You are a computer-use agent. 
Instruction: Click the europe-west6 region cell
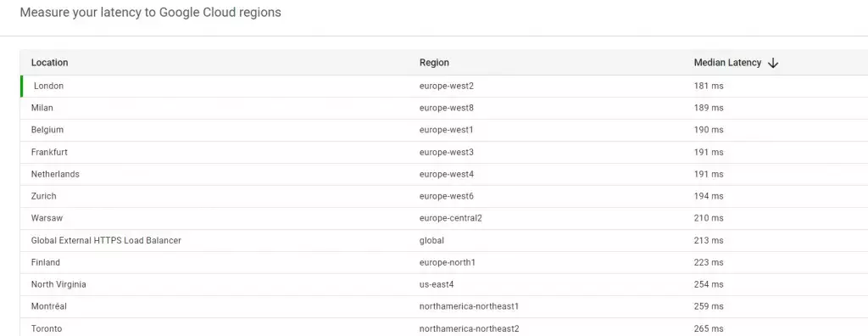pyautogui.click(x=447, y=196)
